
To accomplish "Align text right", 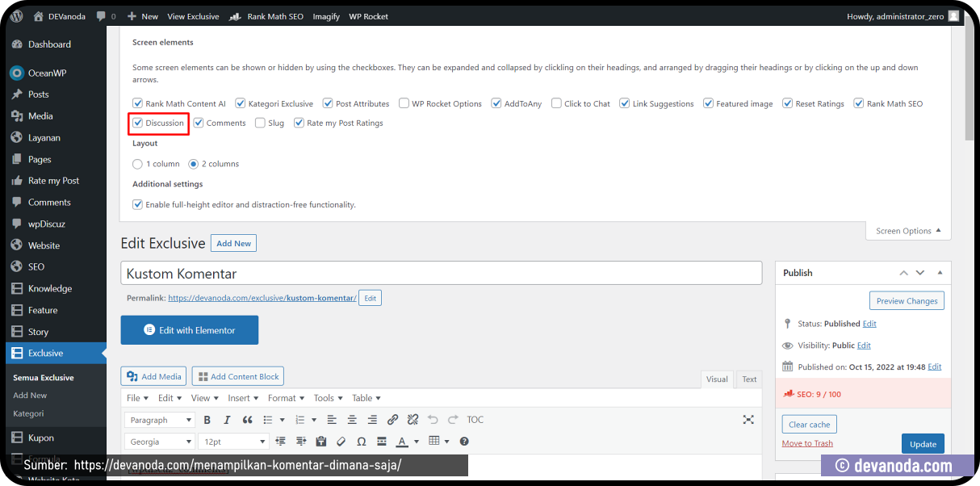I will click(372, 420).
